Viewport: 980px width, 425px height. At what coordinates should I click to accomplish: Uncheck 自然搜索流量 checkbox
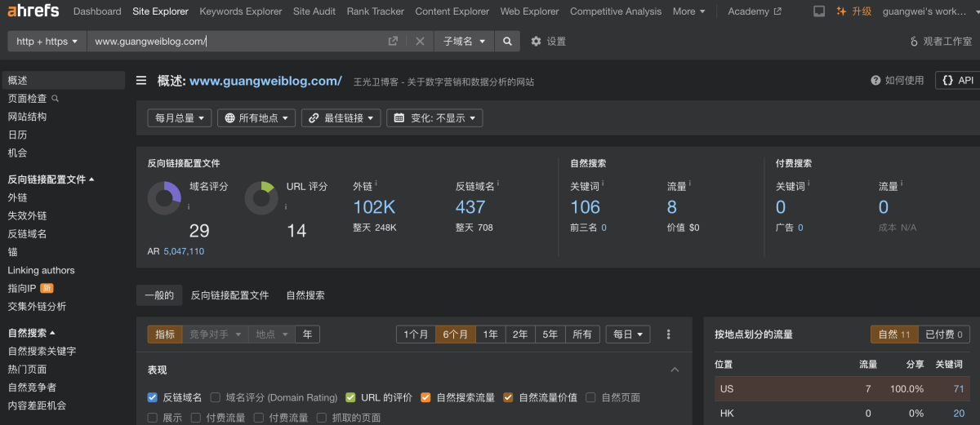point(425,397)
